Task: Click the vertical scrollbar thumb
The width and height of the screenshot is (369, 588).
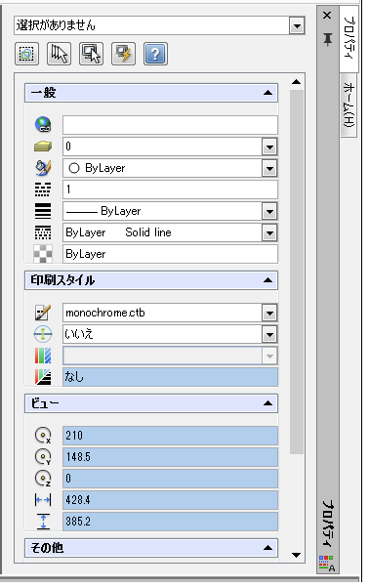Action: pyautogui.click(x=297, y=272)
